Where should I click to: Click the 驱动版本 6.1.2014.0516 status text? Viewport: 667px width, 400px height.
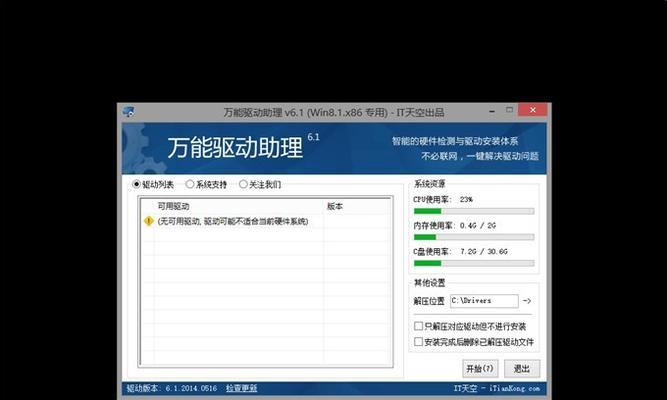pyautogui.click(x=171, y=388)
